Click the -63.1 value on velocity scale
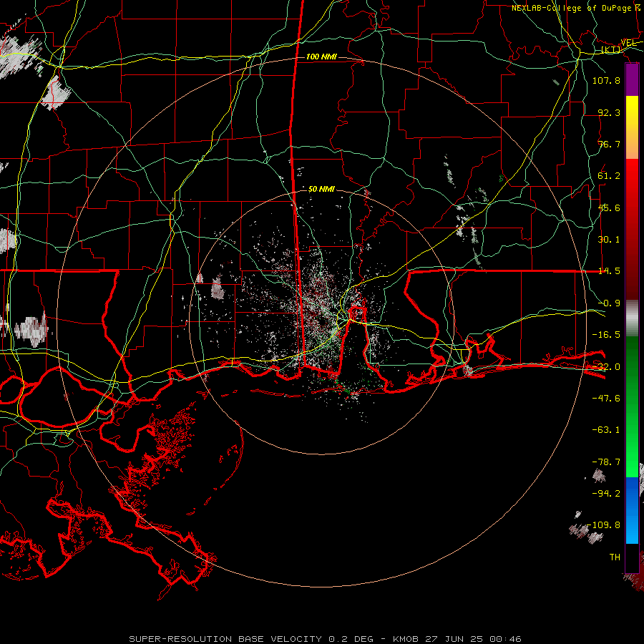Viewport: 644px width, 644px height. click(x=606, y=430)
